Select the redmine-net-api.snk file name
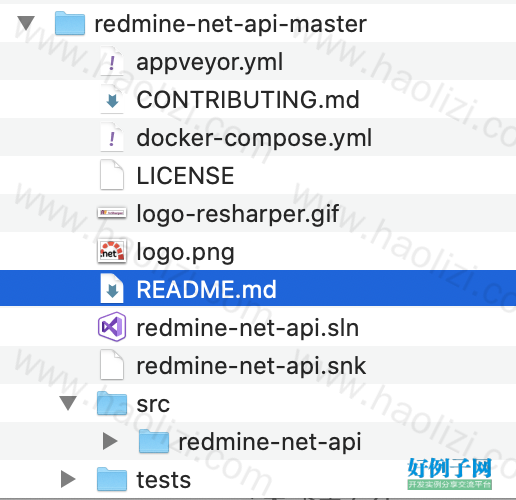Screen dimensions: 516x500 (x=251, y=365)
